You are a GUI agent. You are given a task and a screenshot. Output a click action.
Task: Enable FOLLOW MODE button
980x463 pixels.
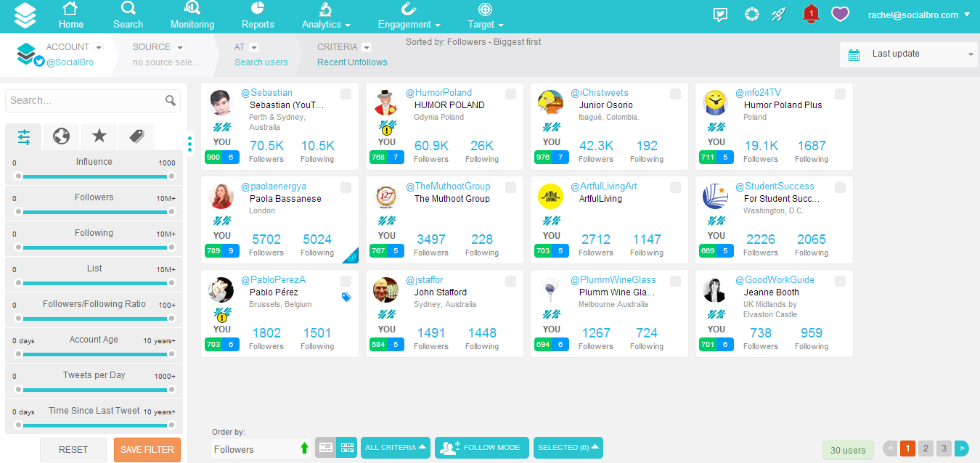click(482, 448)
